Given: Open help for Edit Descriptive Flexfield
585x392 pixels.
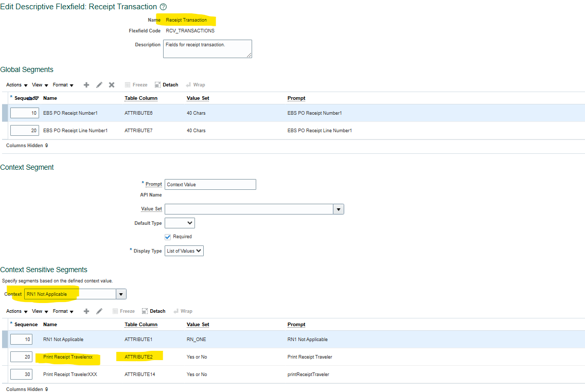Looking at the screenshot, I should (x=163, y=7).
